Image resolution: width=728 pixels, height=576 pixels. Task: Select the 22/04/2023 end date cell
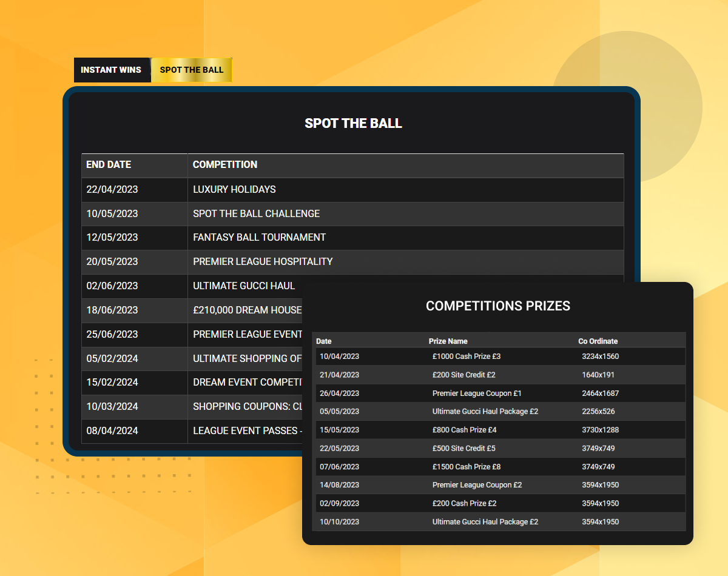tap(112, 190)
